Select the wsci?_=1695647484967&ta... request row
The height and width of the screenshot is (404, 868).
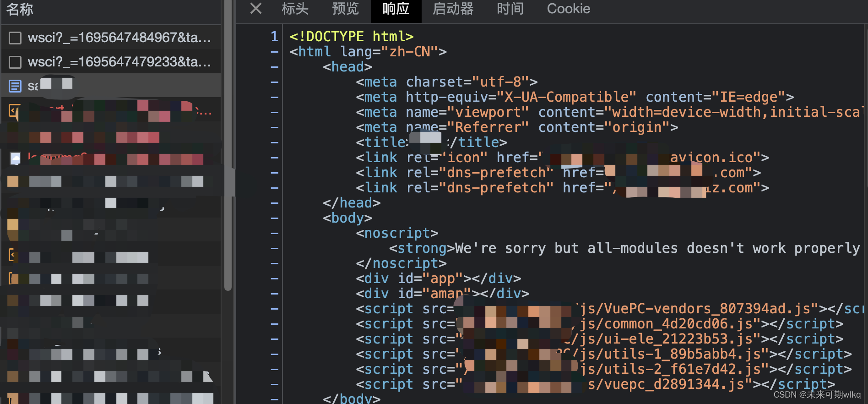click(111, 38)
